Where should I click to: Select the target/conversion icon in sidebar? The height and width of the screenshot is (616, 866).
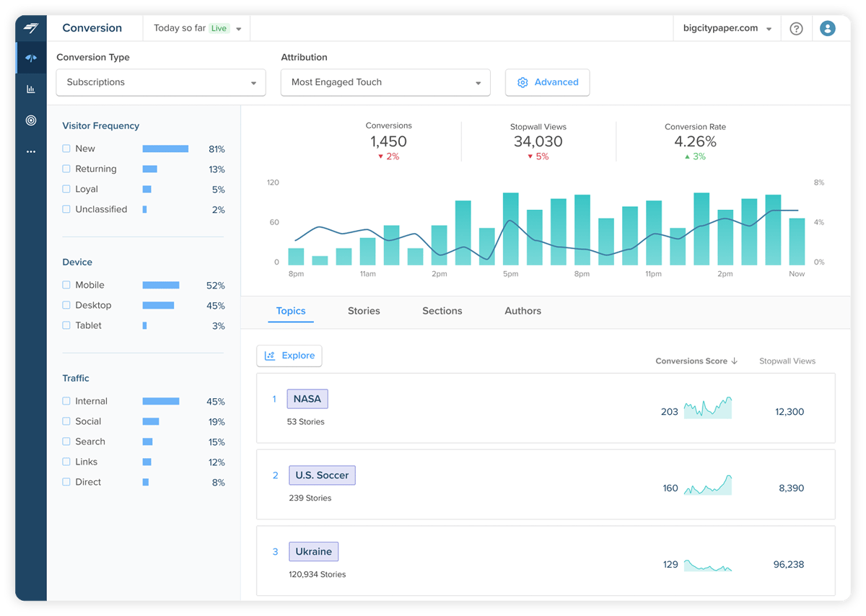click(30, 120)
